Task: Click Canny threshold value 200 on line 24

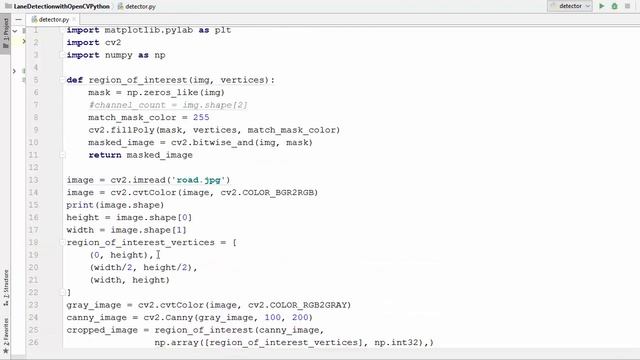Action: point(300,318)
